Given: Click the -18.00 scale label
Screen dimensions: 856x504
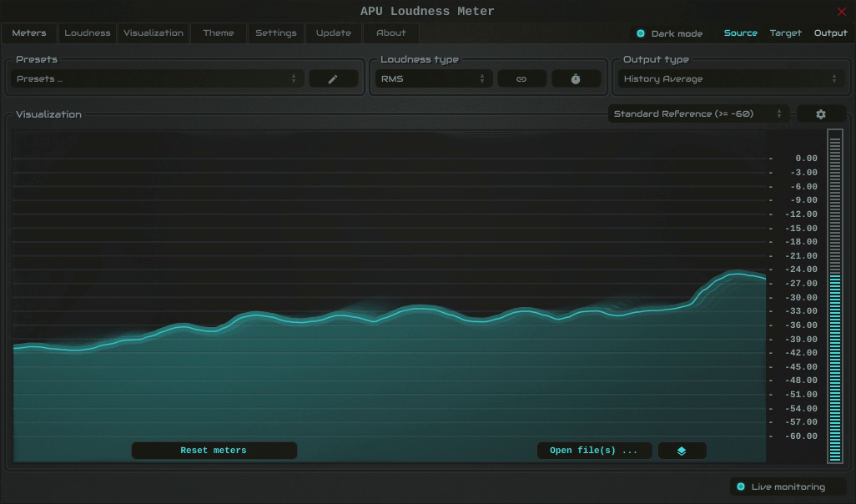Looking at the screenshot, I should coord(801,242).
